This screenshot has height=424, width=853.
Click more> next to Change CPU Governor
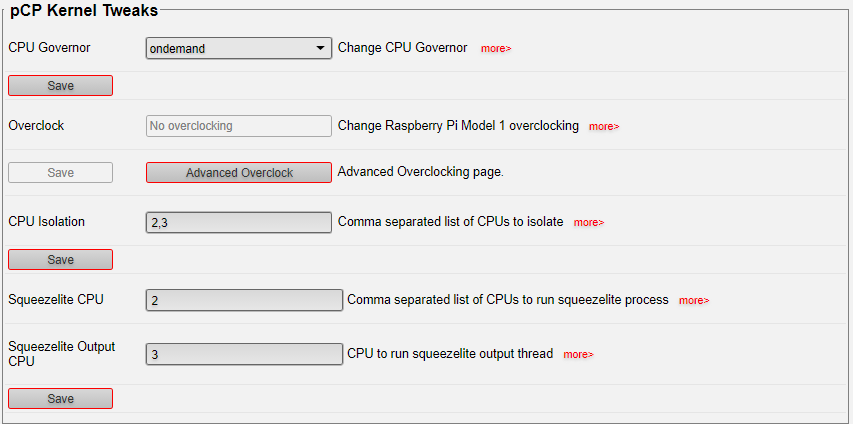[496, 48]
